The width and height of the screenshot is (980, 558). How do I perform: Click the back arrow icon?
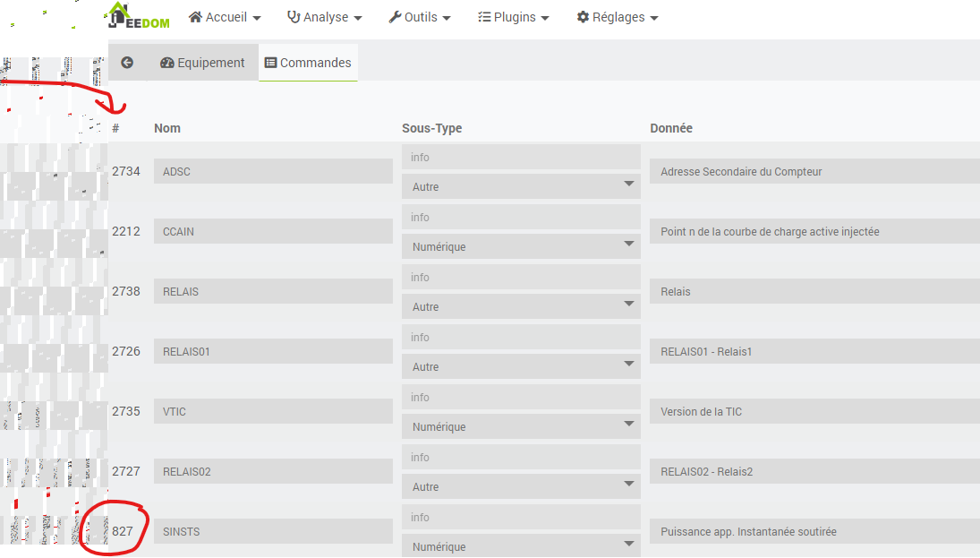(x=127, y=63)
